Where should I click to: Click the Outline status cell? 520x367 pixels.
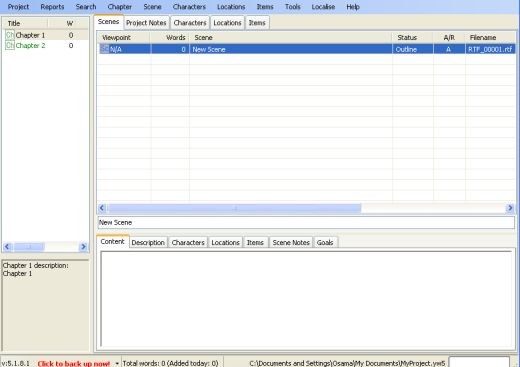tap(413, 49)
